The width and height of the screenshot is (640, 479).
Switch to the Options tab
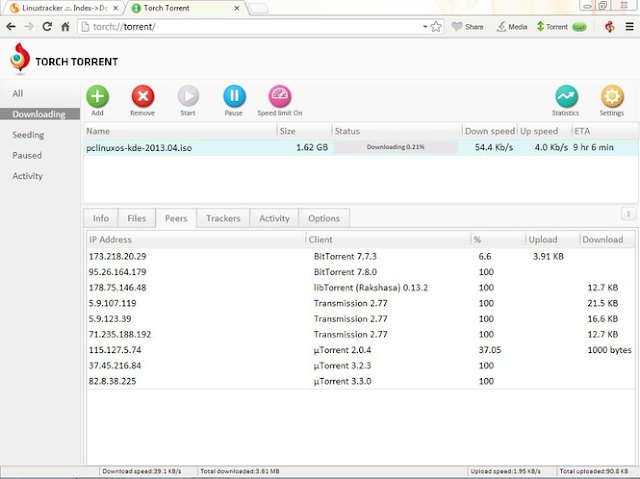(x=324, y=218)
